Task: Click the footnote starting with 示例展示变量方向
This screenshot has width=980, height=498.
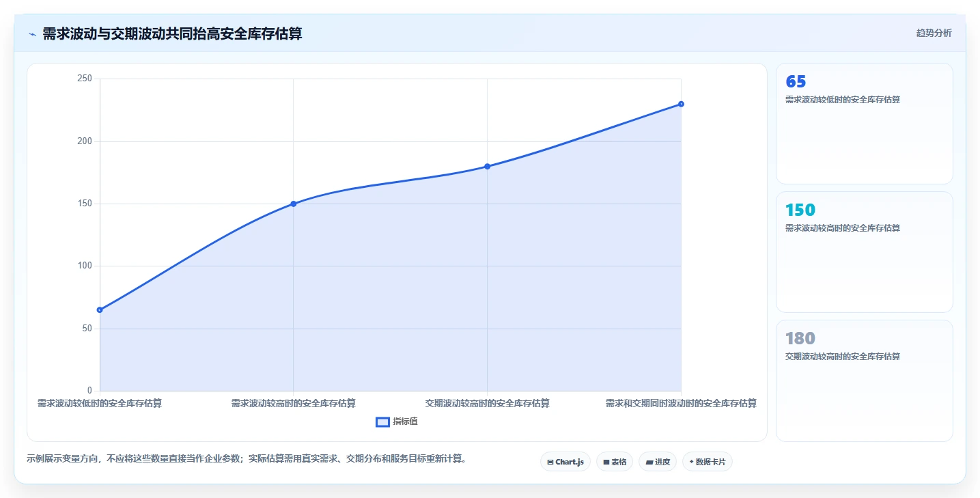Action: (248, 458)
